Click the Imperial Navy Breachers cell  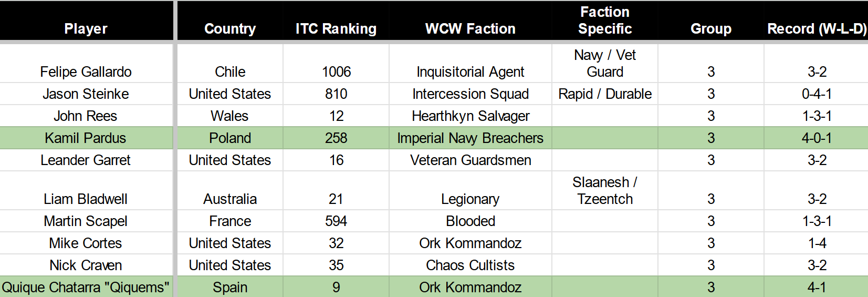(x=470, y=138)
